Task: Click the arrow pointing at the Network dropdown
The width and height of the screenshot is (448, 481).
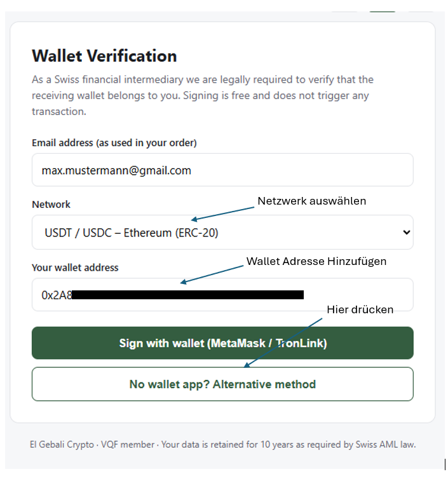Action: tap(222, 213)
